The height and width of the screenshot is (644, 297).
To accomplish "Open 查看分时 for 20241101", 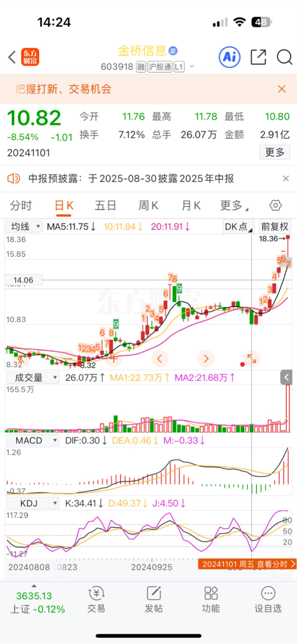I will pos(247,564).
